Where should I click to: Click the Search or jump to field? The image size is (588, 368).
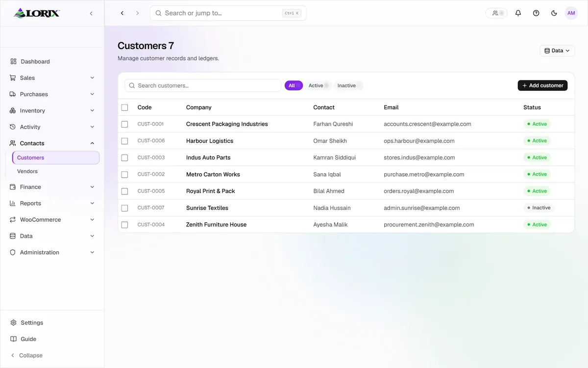tap(228, 13)
